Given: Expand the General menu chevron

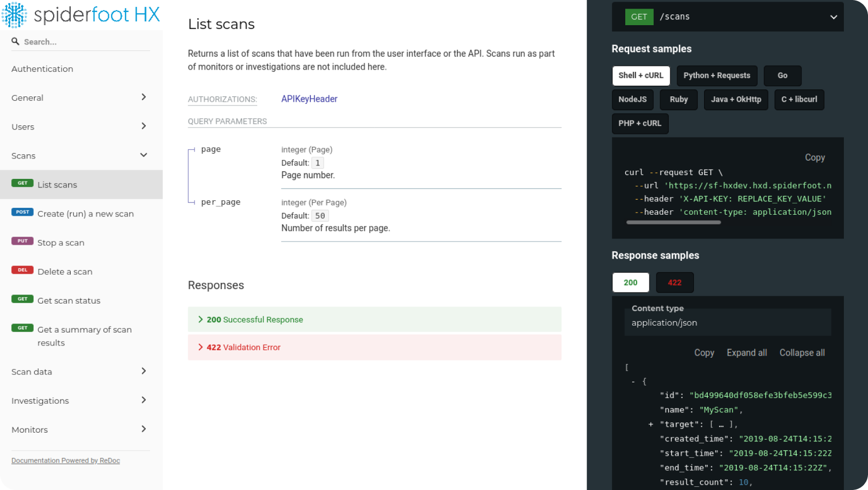Looking at the screenshot, I should coord(144,97).
